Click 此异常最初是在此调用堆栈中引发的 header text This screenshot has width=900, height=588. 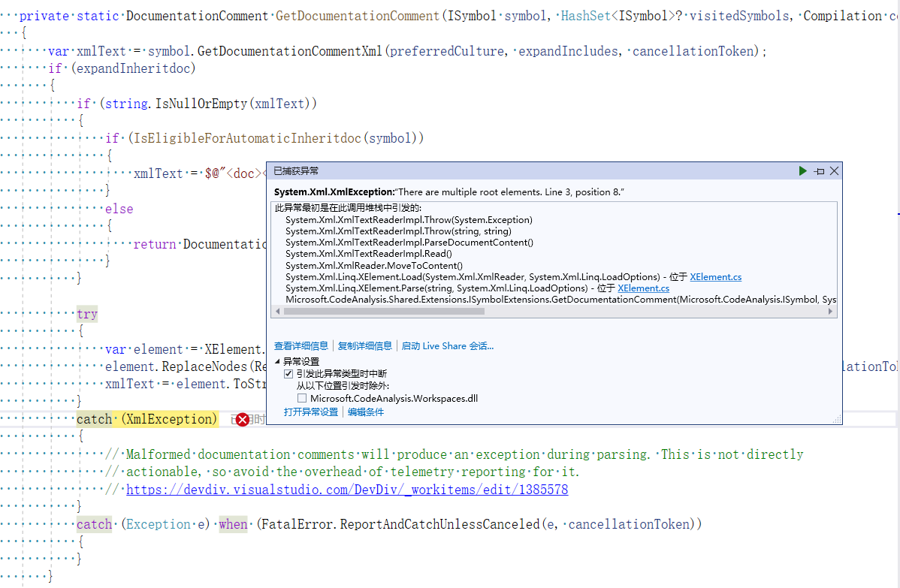click(348, 208)
